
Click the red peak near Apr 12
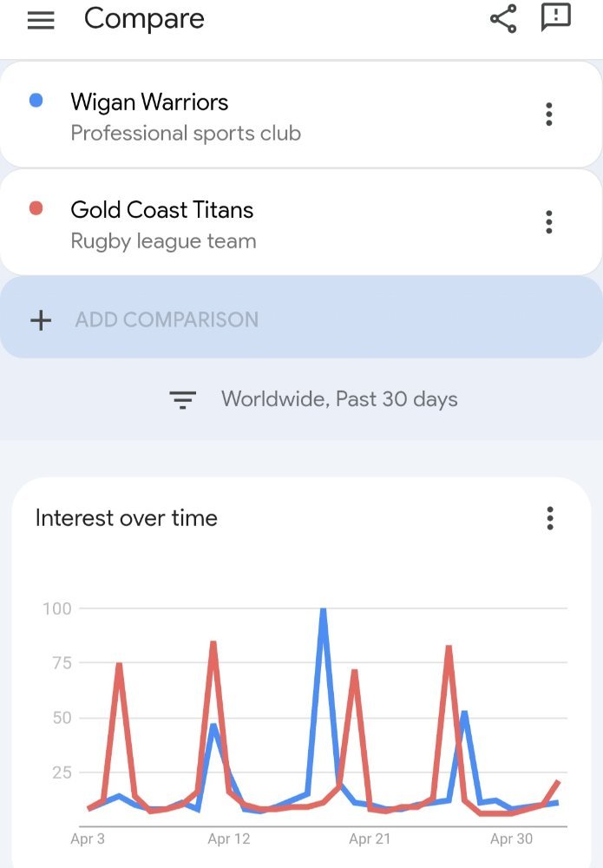point(213,643)
